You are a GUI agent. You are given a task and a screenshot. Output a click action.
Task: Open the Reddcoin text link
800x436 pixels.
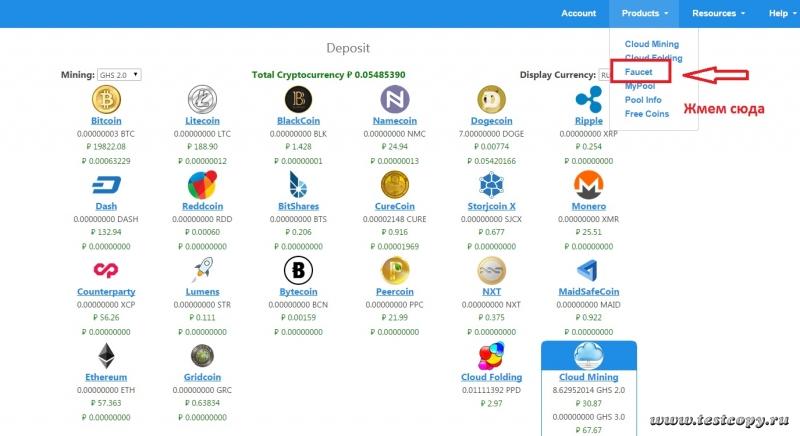pos(202,206)
